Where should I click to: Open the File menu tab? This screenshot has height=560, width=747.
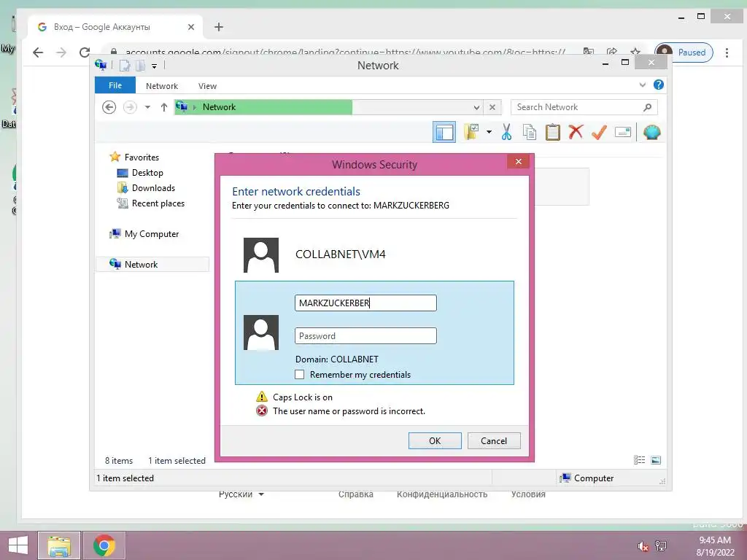coord(115,85)
